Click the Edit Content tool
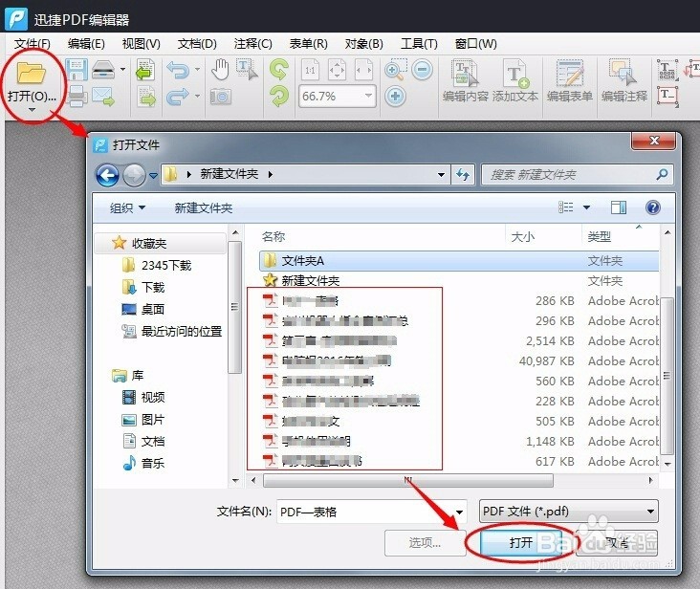 tap(465, 80)
